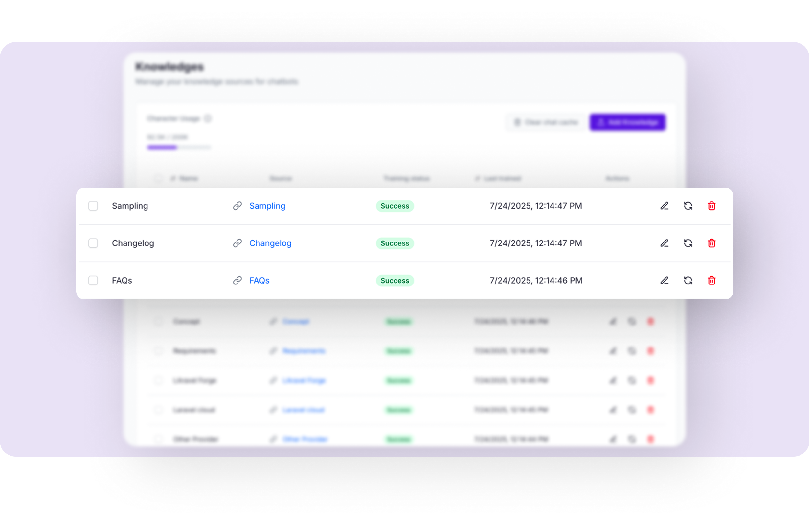The image size is (812, 525).
Task: Retrain the Sampling knowledge source
Action: tap(688, 206)
